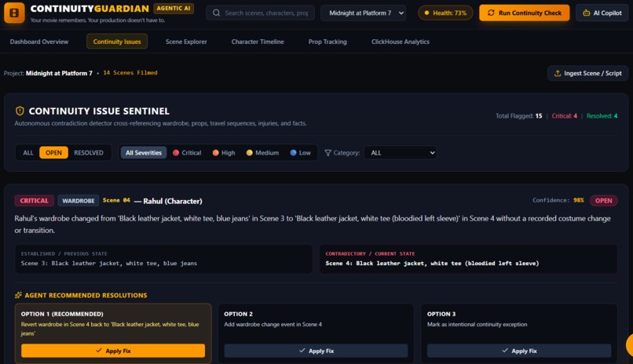Screen dimensions: 633x364
Task: Click the search magnifier icon
Action: (217, 13)
